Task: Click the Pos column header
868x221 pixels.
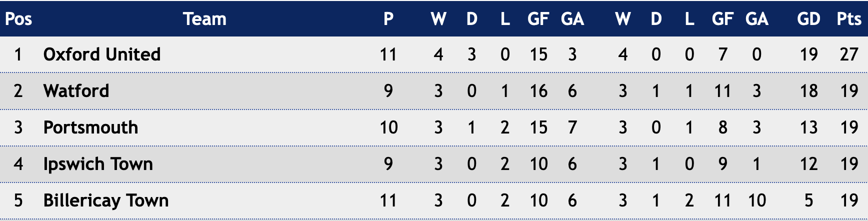Action: point(18,18)
